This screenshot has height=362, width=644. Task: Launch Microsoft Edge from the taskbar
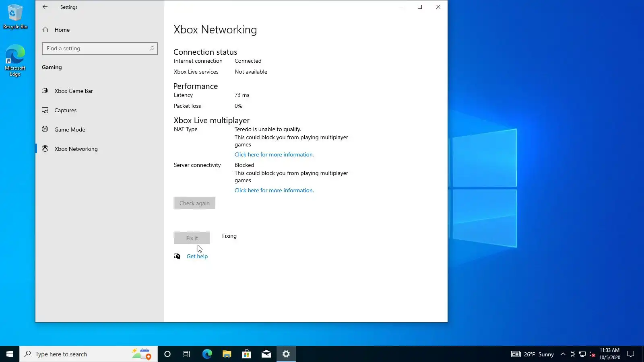click(x=207, y=354)
